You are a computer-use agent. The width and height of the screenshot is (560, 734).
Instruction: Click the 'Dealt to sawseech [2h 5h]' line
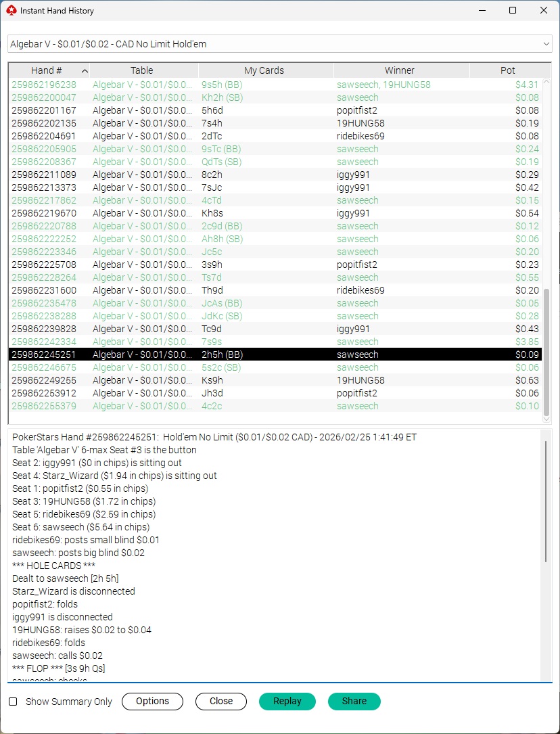click(x=66, y=578)
